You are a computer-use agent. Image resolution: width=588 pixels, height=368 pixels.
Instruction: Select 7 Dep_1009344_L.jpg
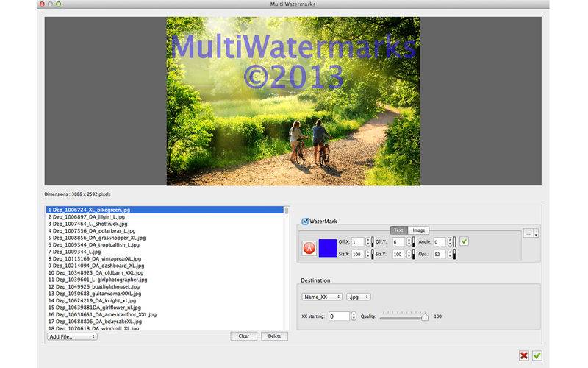click(165, 252)
